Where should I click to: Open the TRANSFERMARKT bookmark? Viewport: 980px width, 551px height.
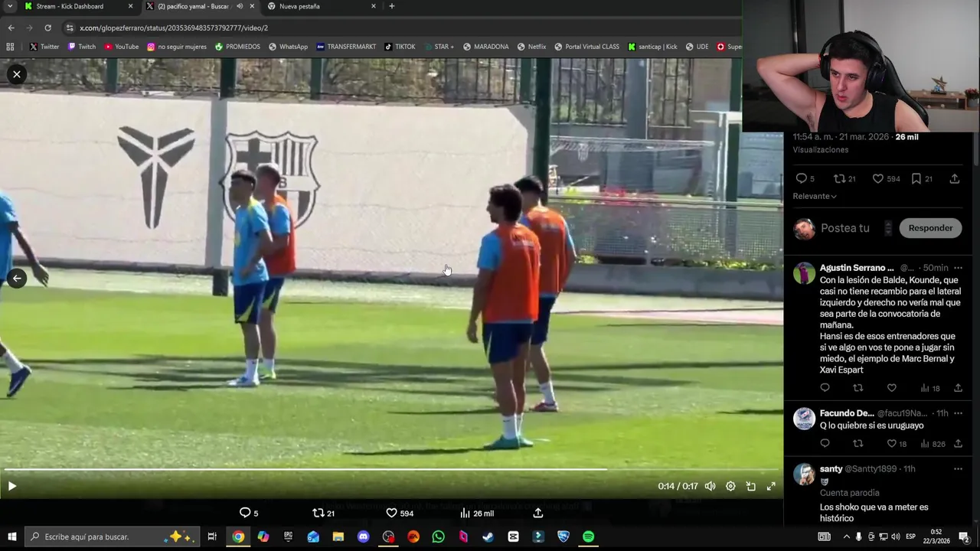346,47
